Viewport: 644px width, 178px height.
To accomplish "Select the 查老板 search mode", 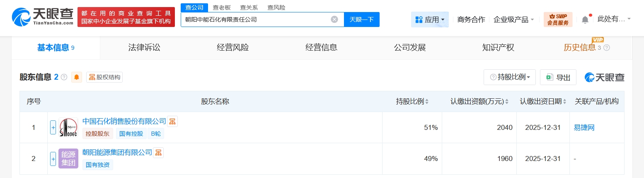I will [x=222, y=7].
